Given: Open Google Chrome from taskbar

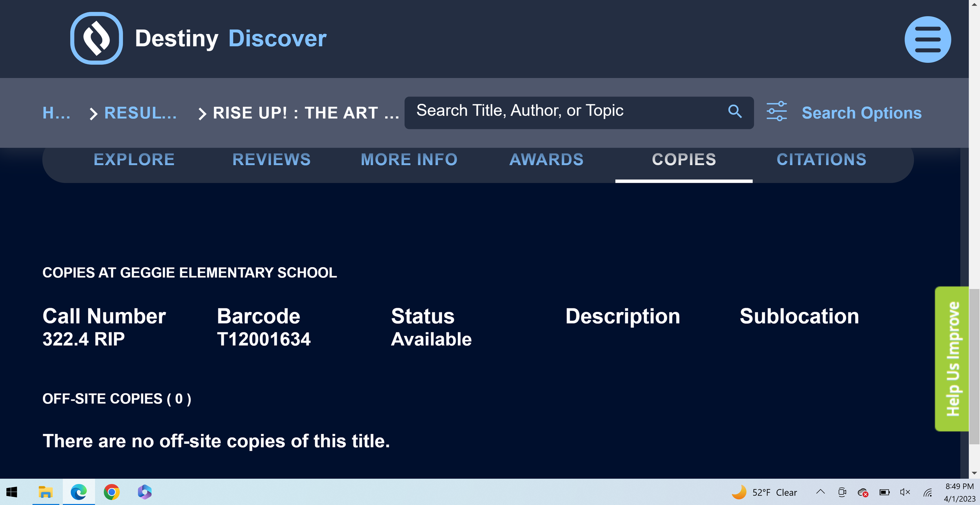Looking at the screenshot, I should (x=112, y=492).
